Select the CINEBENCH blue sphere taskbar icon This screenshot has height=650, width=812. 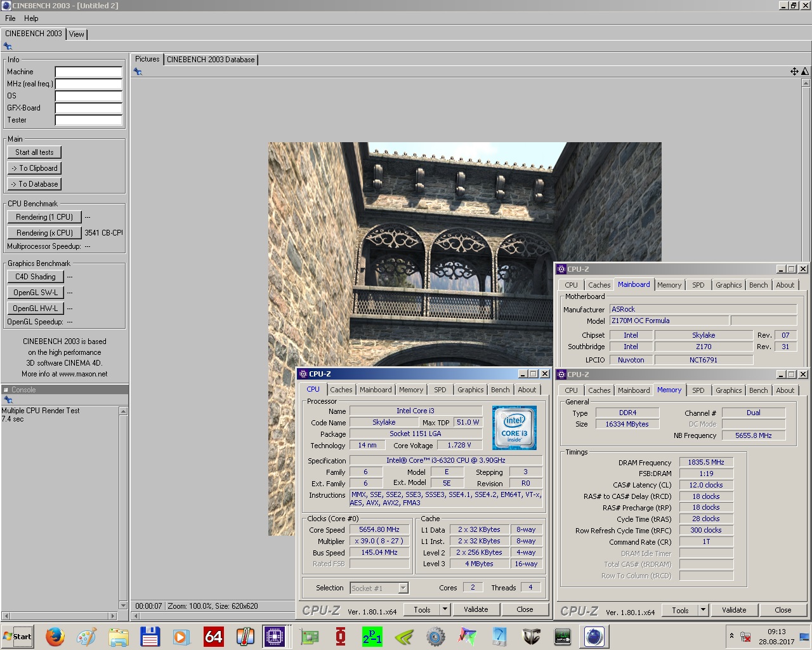594,636
